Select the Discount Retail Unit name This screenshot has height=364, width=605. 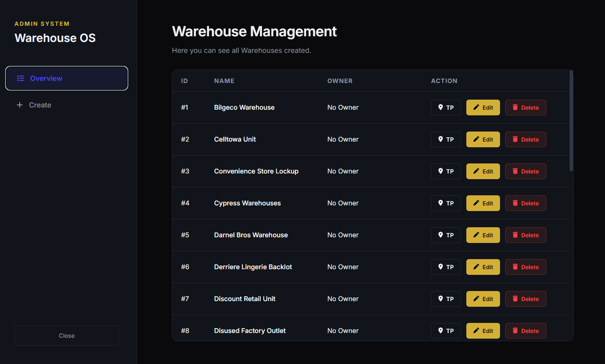[x=245, y=299]
